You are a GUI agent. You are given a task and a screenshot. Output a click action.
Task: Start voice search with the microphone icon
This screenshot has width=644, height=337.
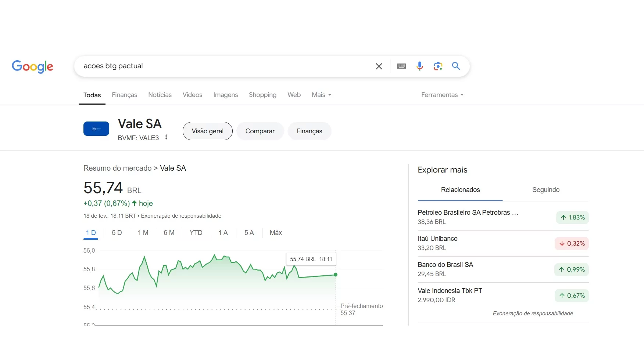point(419,66)
